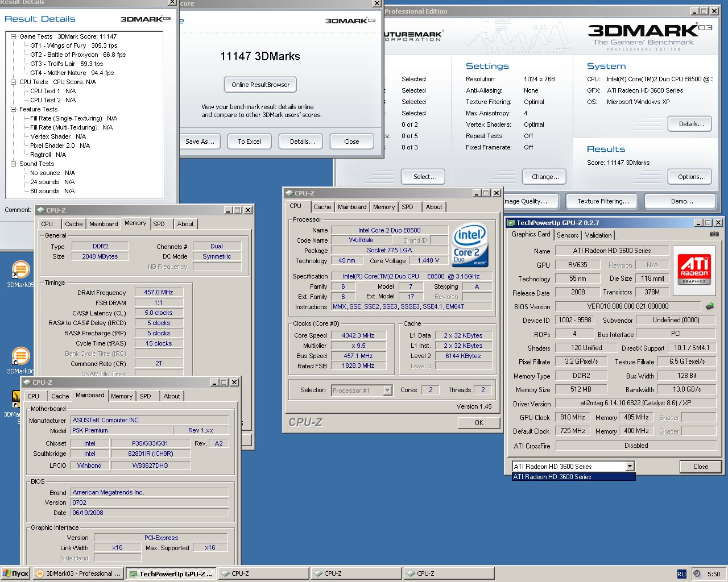Close the 3DMark score dialog via Close button
The height and width of the screenshot is (582, 728).
click(x=352, y=142)
